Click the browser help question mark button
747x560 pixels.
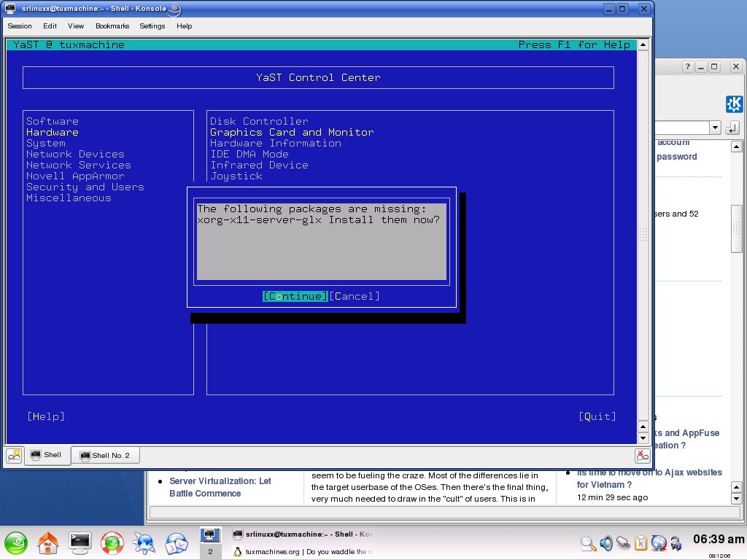(687, 66)
